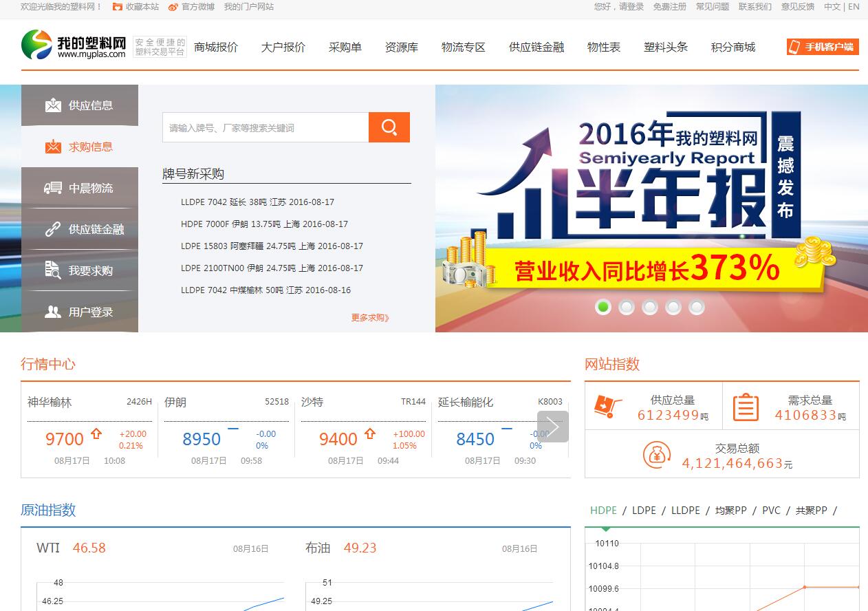Screen dimensions: 868x611
Task: Click the 供应信息 envelope icon
Action: 53,105
